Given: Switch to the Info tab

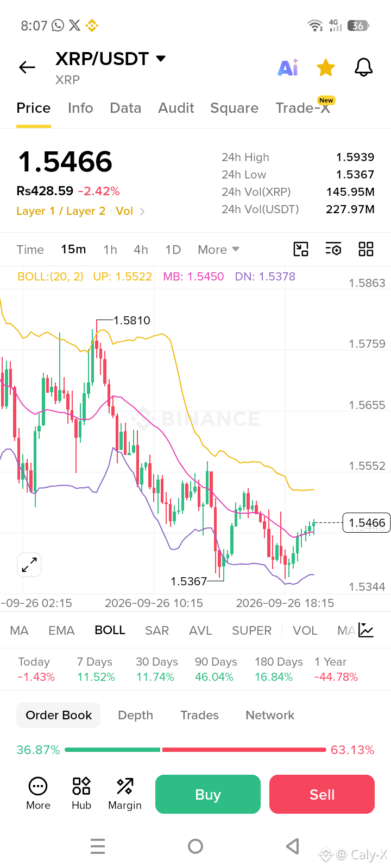Looking at the screenshot, I should [80, 108].
